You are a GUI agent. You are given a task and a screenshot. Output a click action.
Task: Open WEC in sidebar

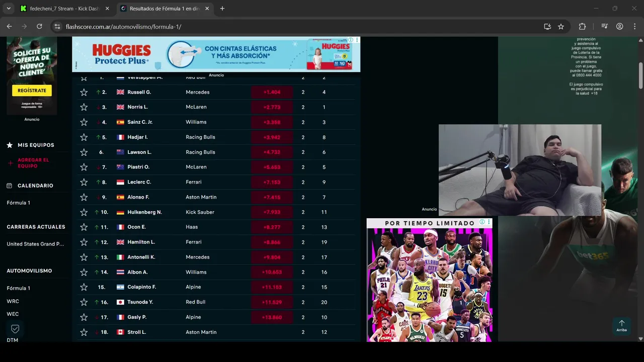pyautogui.click(x=13, y=314)
